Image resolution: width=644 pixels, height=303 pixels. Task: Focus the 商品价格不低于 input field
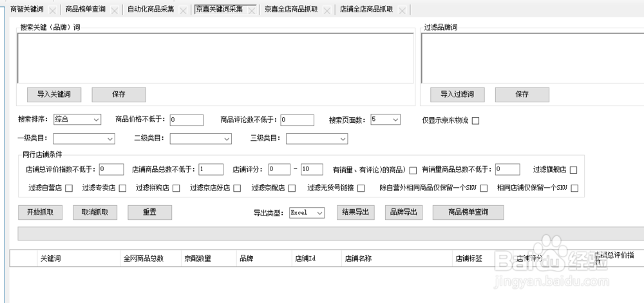[x=187, y=120]
